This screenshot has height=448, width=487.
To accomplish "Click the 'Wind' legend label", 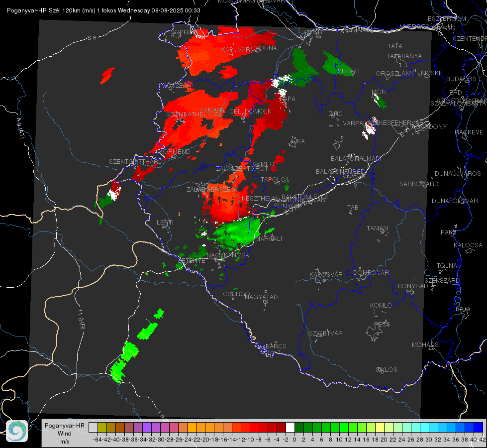I will coord(64,434).
